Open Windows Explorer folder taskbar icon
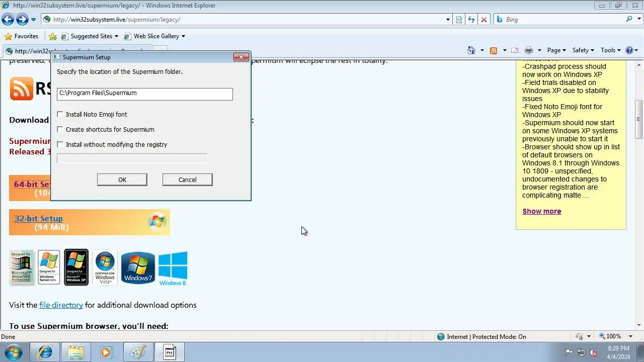Screen dimensions: 644x362 pos(76,352)
